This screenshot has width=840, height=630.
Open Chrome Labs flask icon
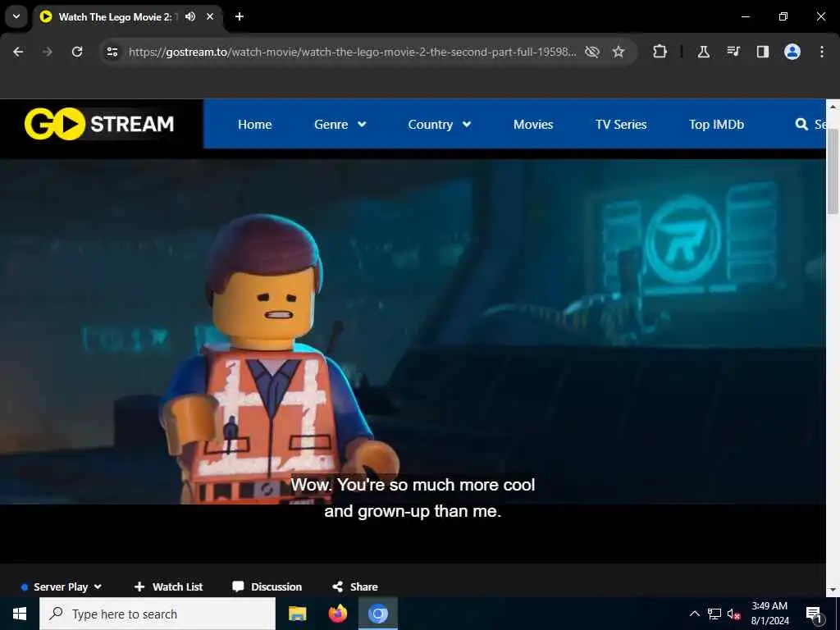click(703, 52)
